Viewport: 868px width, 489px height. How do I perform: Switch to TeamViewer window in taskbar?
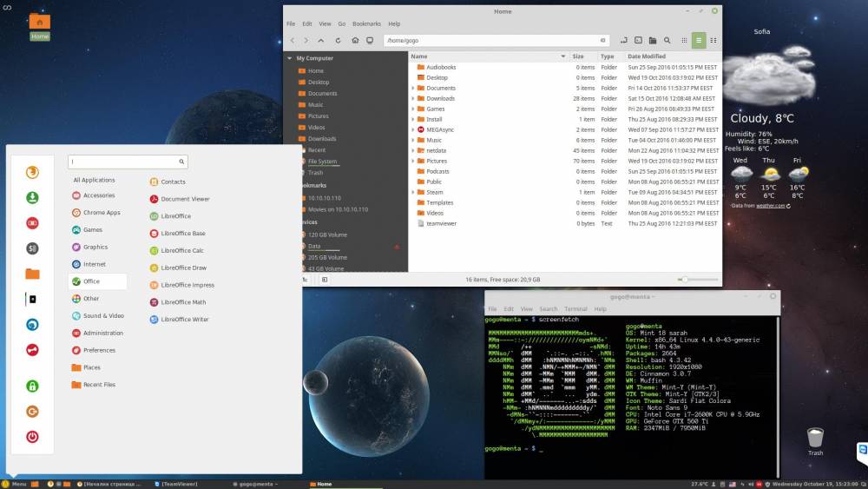point(176,484)
